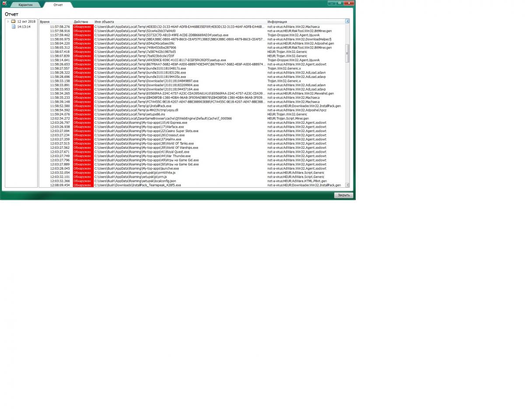
Task: Select the Royal Quest.exe path
Action: pyautogui.click(x=142, y=152)
